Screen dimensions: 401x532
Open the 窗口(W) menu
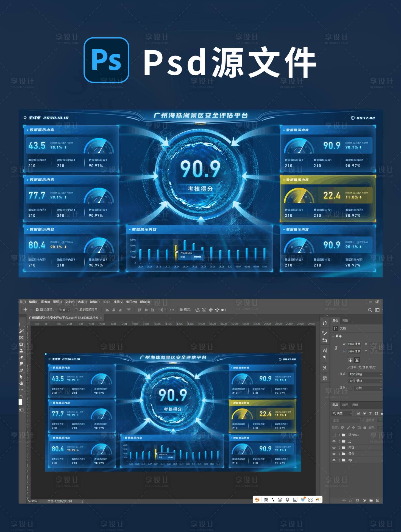pos(132,302)
